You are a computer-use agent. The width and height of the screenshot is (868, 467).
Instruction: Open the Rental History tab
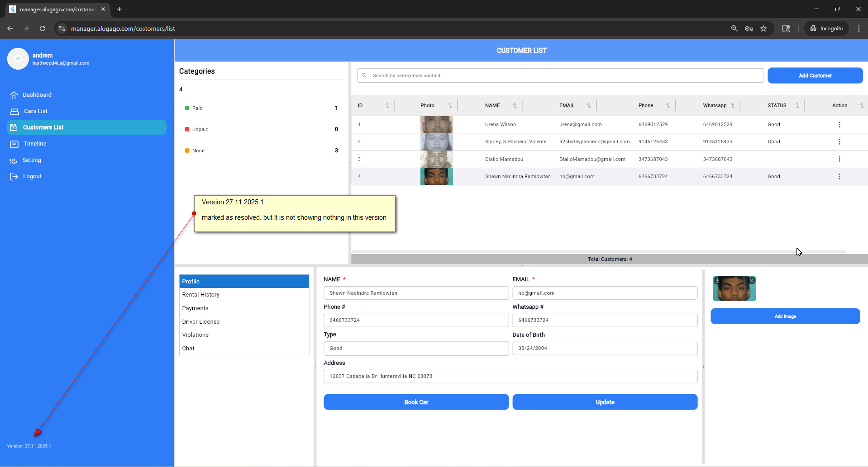point(200,295)
